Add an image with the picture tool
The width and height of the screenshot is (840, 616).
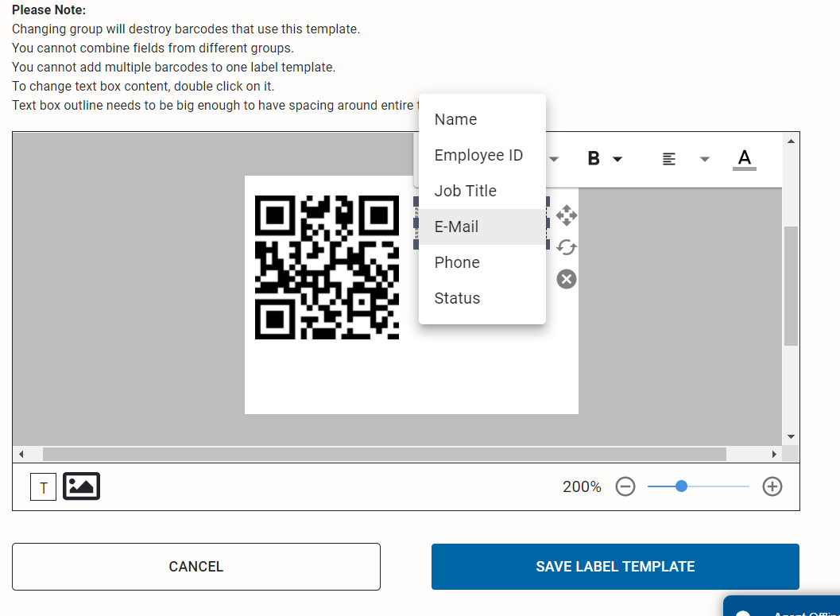point(81,486)
